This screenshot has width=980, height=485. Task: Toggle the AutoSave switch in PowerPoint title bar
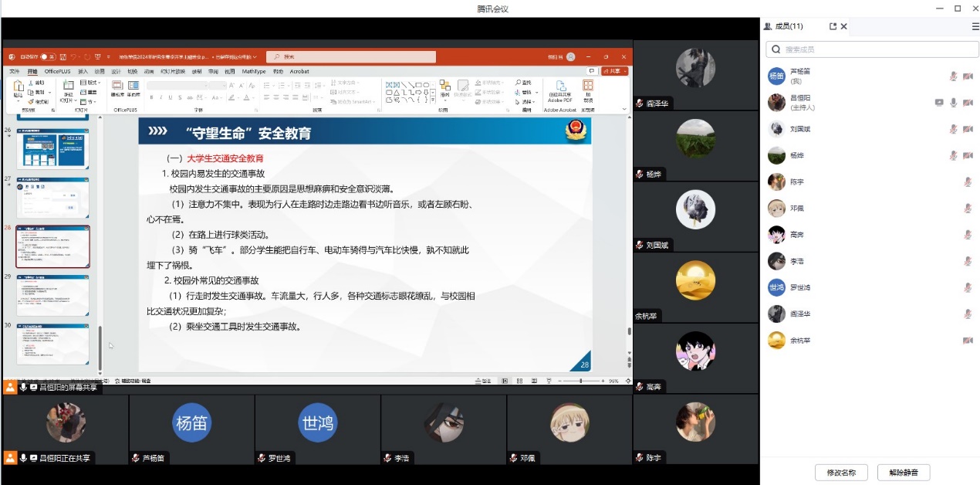pos(47,56)
